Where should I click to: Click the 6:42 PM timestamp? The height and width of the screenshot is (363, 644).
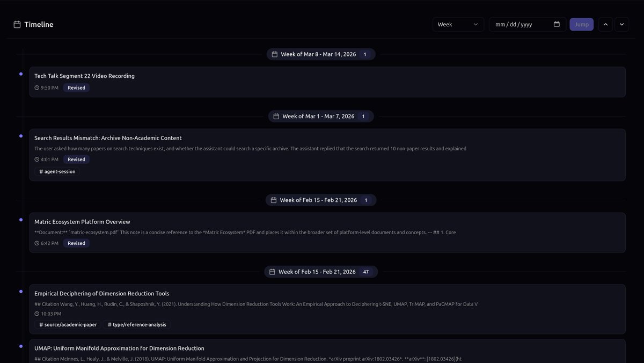49,243
